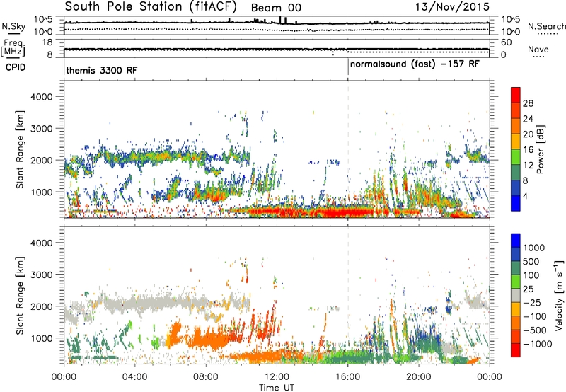566x392 pixels.
Task: Click the 'Freq. [MHz]' axis label
Action: point(13,48)
